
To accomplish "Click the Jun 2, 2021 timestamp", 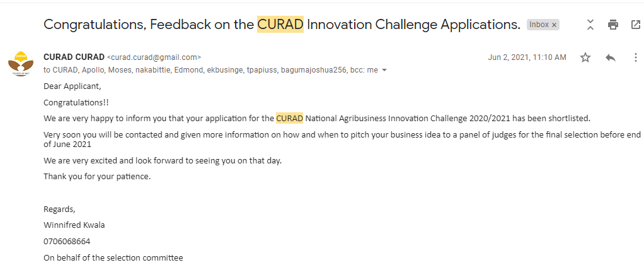I will [x=527, y=57].
